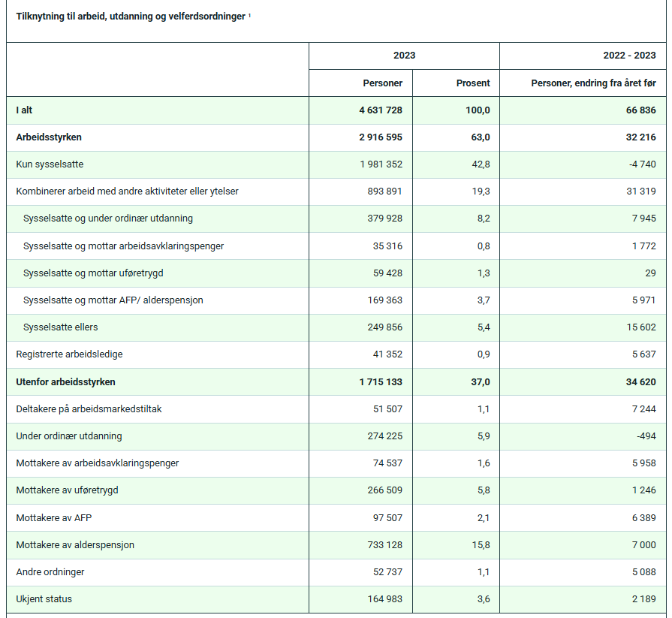672x618 pixels.
Task: Click 'Kombinerer arbeid med andre aktiviteter eller ytelser'
Action: (128, 191)
